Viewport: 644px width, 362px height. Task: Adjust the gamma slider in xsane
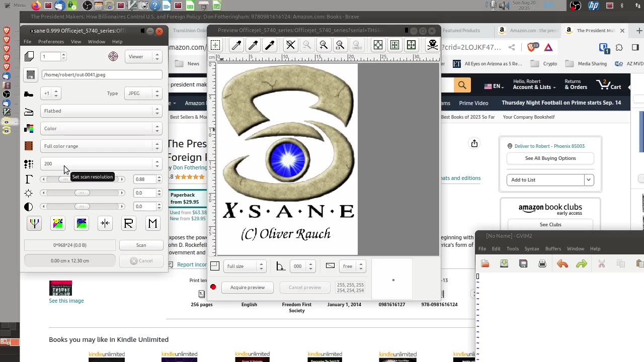(x=82, y=179)
